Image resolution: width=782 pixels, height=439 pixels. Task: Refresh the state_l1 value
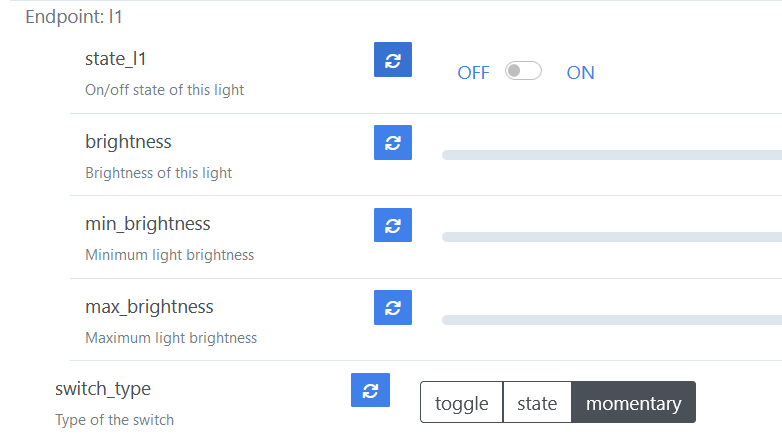393,60
